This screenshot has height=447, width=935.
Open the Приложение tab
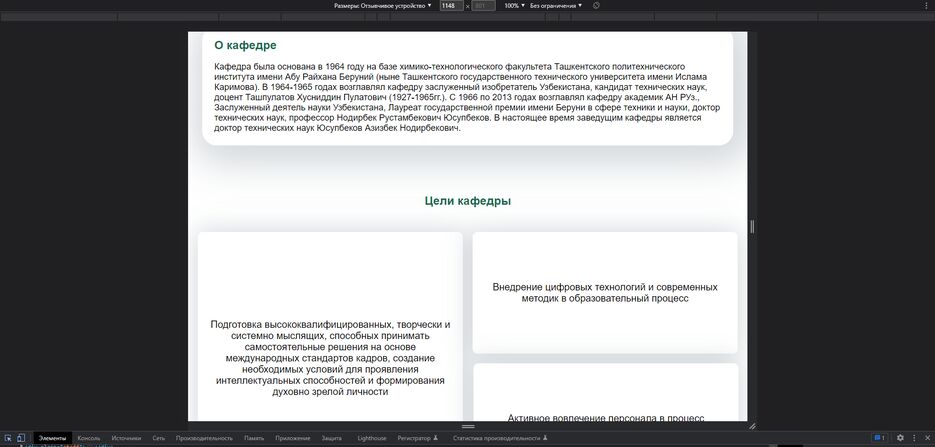click(x=293, y=438)
